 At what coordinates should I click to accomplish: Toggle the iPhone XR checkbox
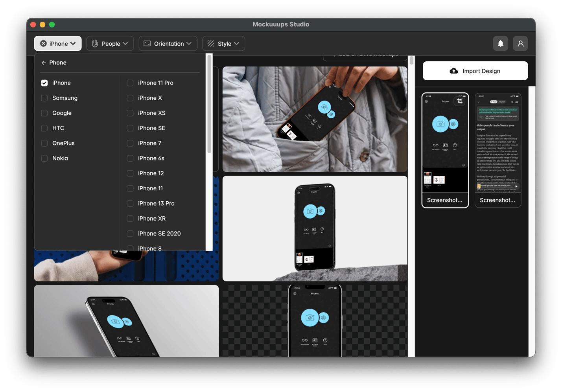(x=130, y=219)
